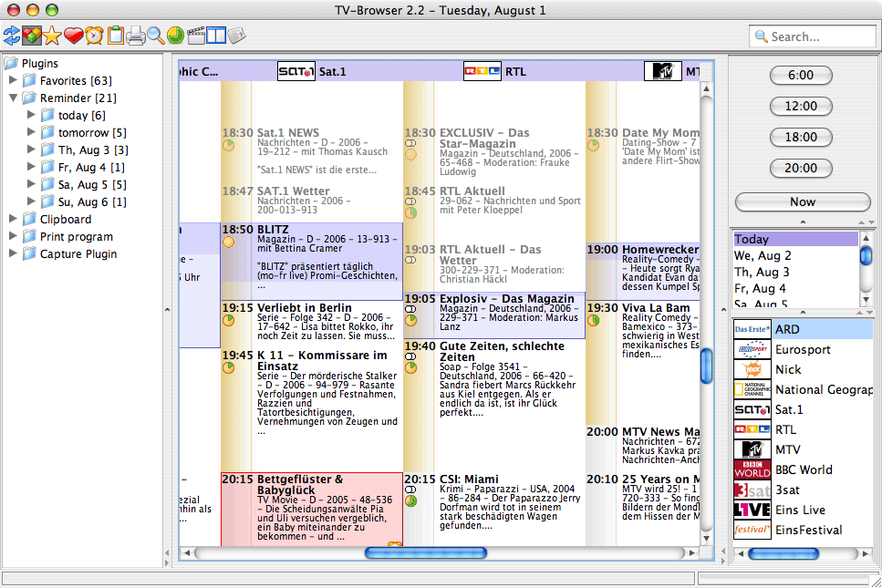Select the Print program tree item label
The height and width of the screenshot is (588, 882).
(77, 237)
